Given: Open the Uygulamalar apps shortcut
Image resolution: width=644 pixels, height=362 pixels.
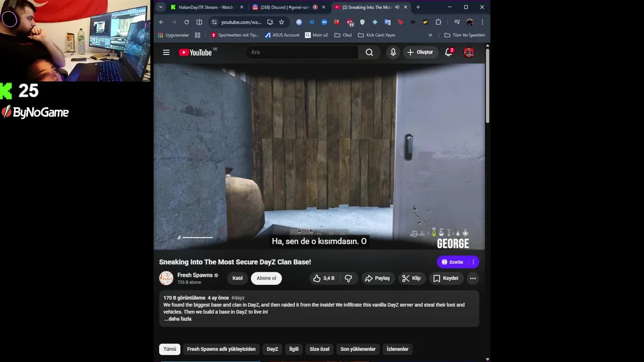Looking at the screenshot, I should click(x=174, y=35).
